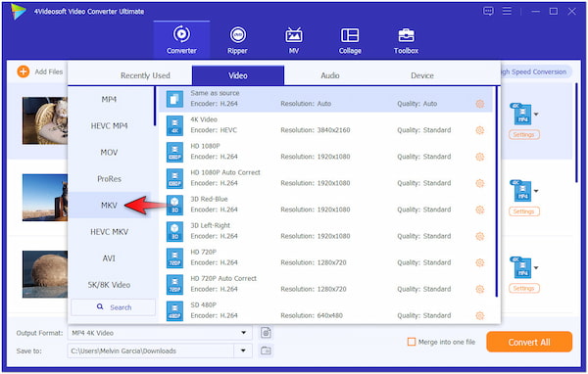Click the HD 720P preset icon
This screenshot has width=588, height=374.
(x=174, y=257)
